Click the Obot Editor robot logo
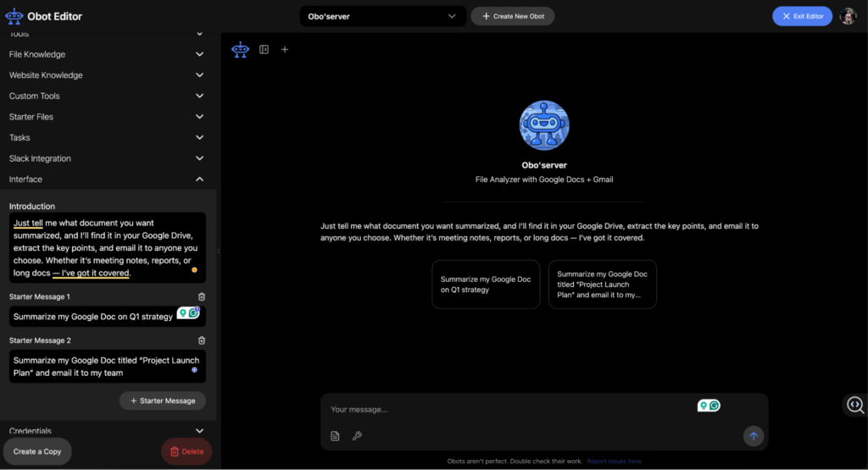 point(14,17)
